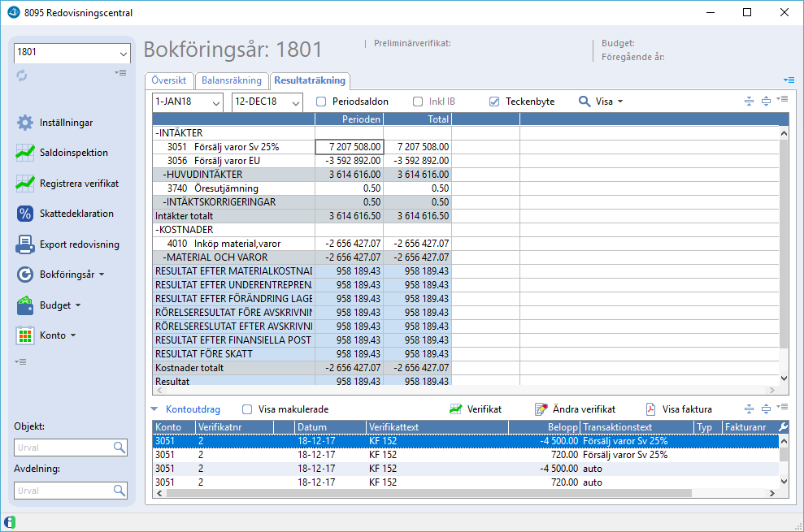Open Skattedeklaration label
This screenshot has height=532, width=804.
pyautogui.click(x=77, y=214)
